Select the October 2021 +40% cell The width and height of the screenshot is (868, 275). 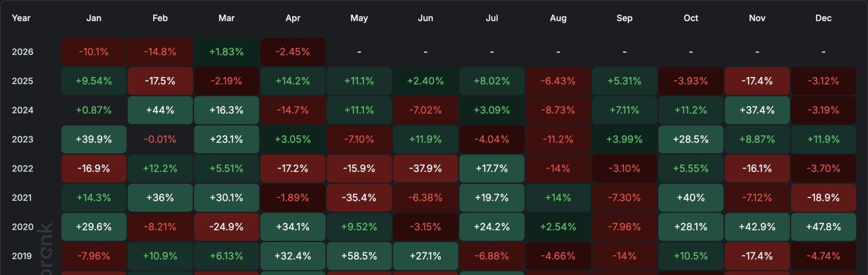pos(691,197)
